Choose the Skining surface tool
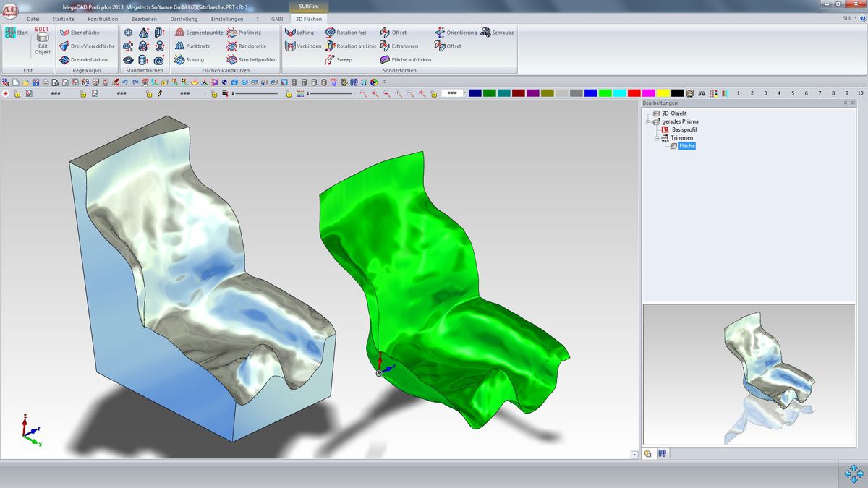868x488 pixels. tap(190, 59)
